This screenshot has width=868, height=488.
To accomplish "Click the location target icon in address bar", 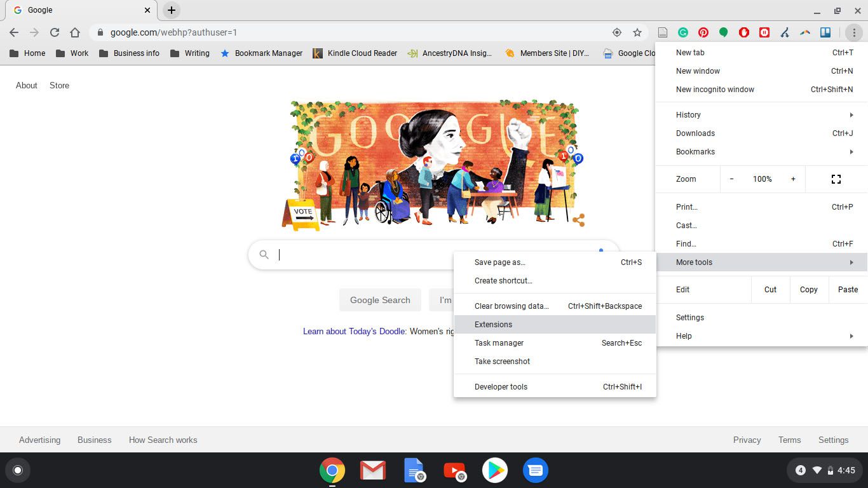I will point(616,32).
